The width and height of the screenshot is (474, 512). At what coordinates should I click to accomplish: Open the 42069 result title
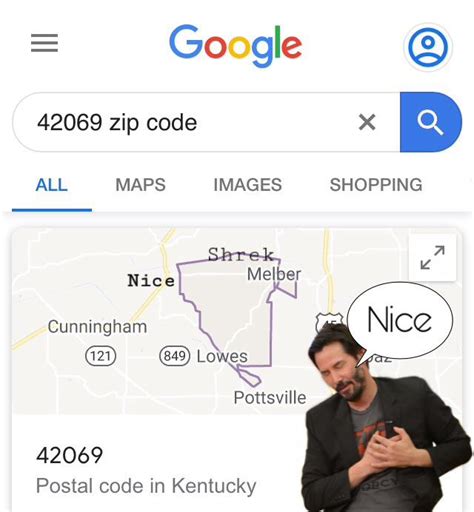(x=70, y=455)
